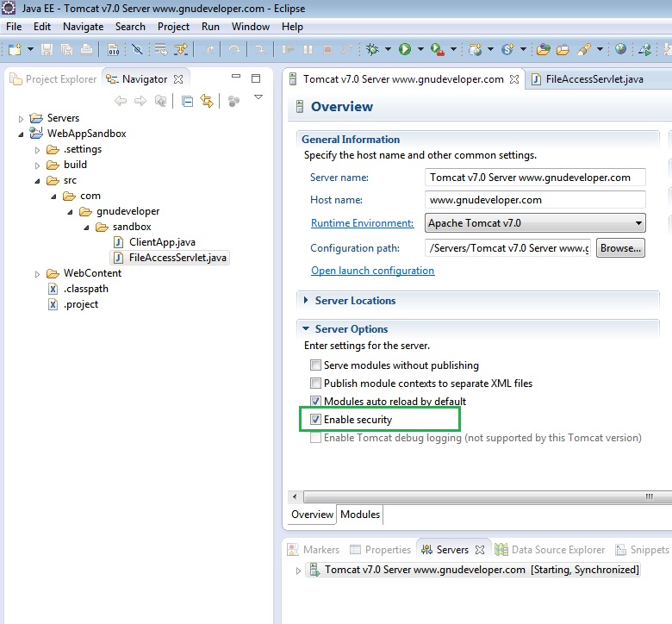Click the Debug bug icon in toolbar

click(373, 50)
